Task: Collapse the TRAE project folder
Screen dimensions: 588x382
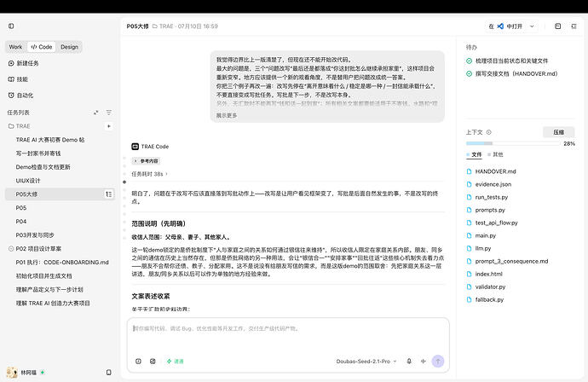Action: [19, 126]
